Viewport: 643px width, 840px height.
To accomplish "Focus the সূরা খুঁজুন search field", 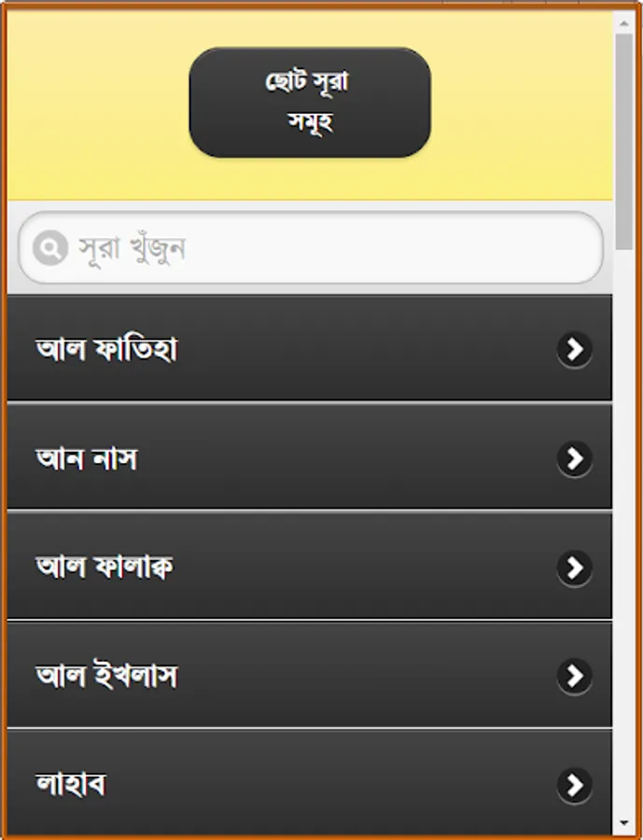I will (x=311, y=247).
